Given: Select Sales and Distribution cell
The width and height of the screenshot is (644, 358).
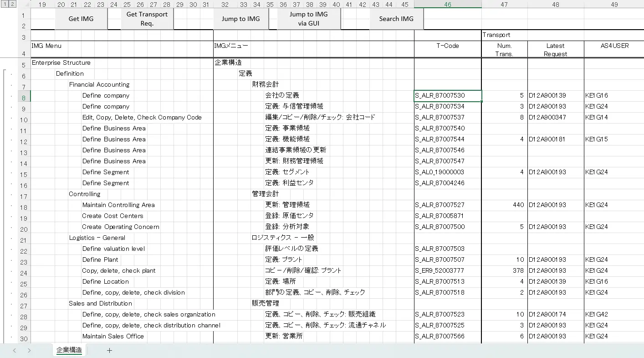Looking at the screenshot, I should (100, 304).
